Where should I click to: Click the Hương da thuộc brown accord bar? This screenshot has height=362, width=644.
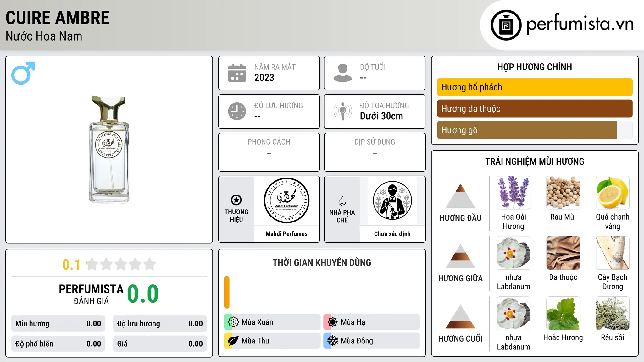click(x=535, y=108)
